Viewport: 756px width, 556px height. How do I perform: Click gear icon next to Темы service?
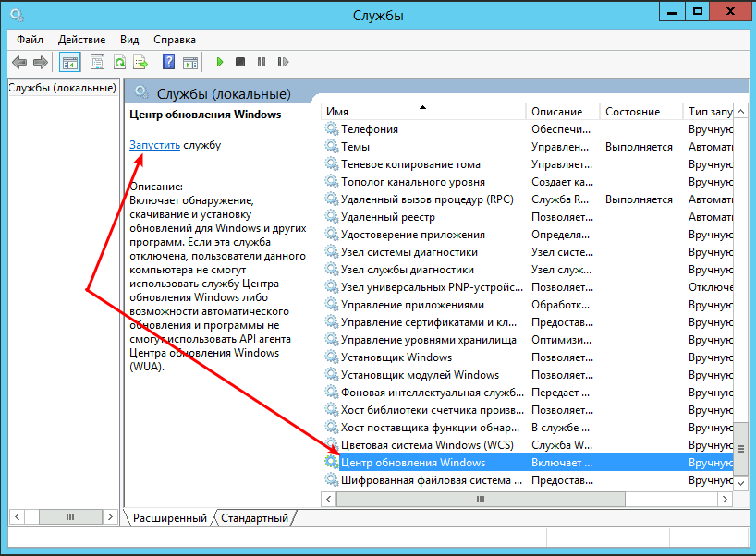[331, 146]
